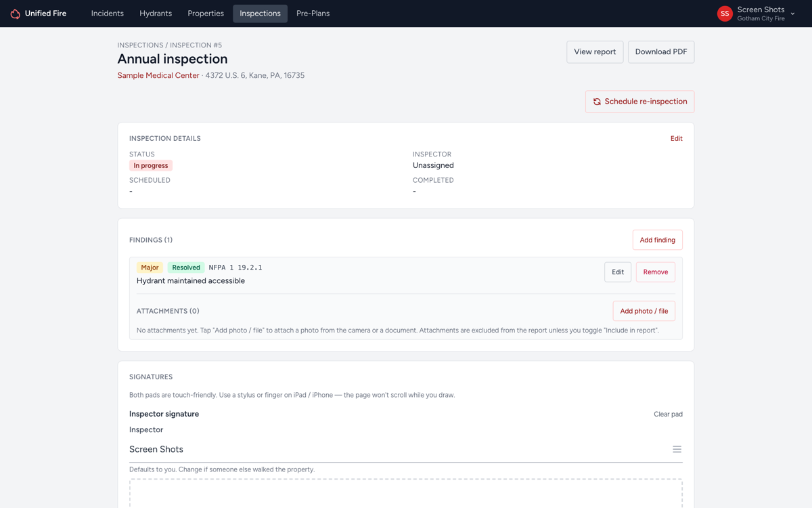Click View report button

pos(595,52)
